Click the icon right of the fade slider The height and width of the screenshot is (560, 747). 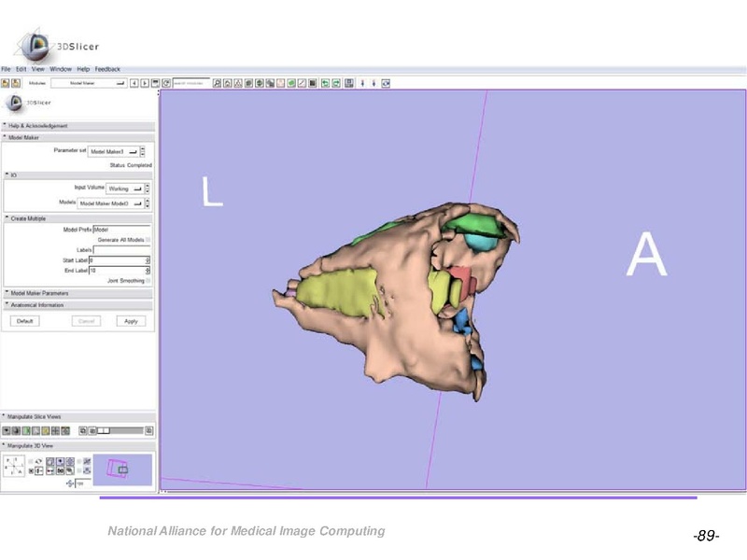point(148,431)
